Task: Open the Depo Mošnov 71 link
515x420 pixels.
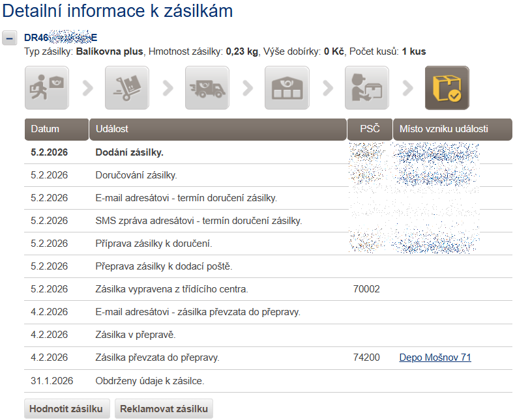Action: [435, 357]
